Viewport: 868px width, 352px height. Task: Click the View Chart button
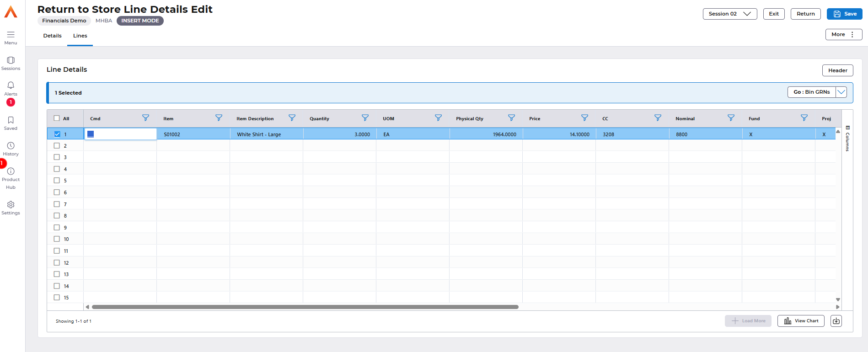point(801,321)
